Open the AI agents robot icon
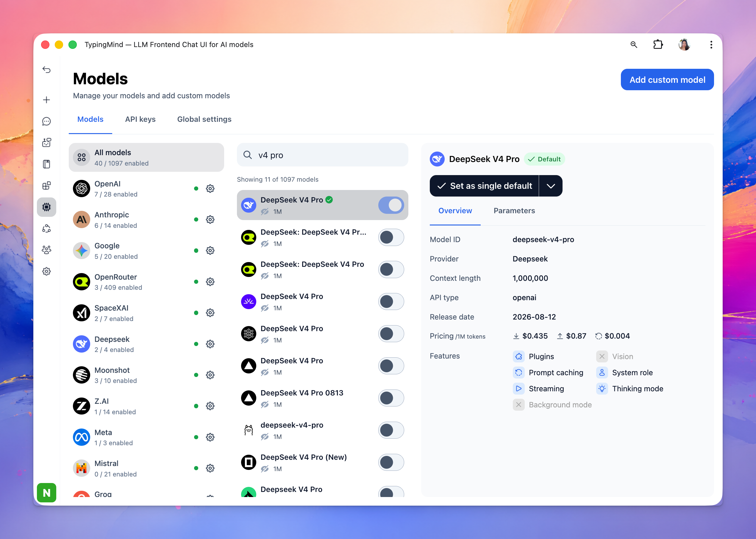 coord(46,142)
